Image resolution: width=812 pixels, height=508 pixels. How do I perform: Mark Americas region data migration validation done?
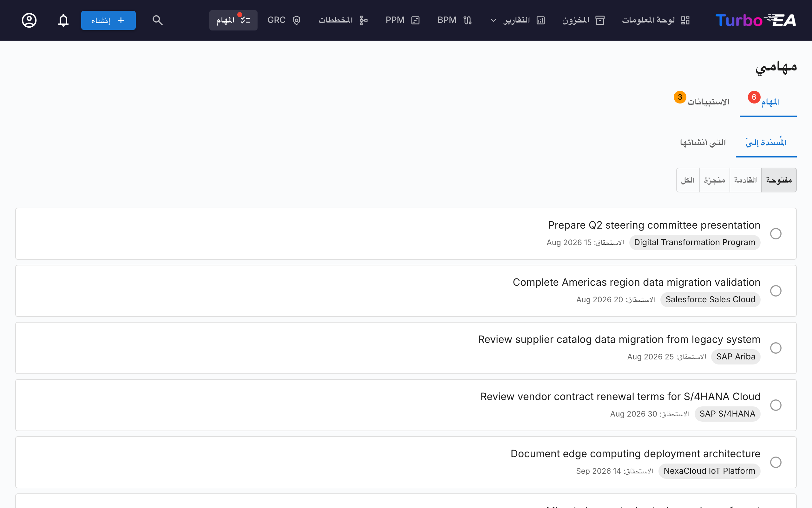(776, 291)
